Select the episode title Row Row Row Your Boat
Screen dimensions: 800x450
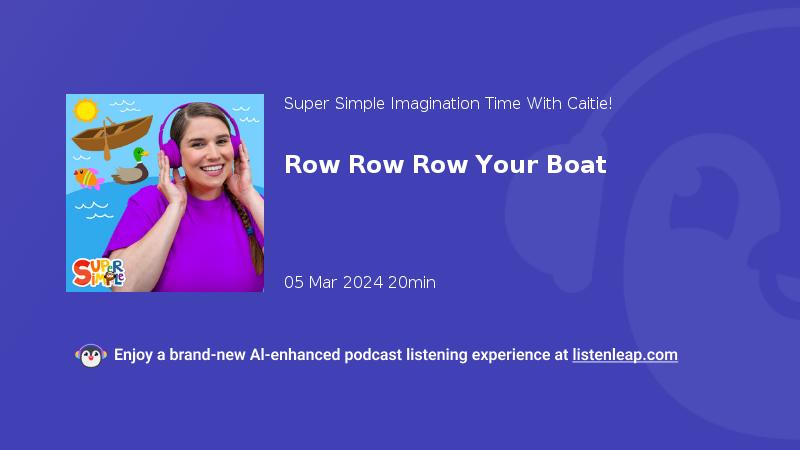coord(445,165)
